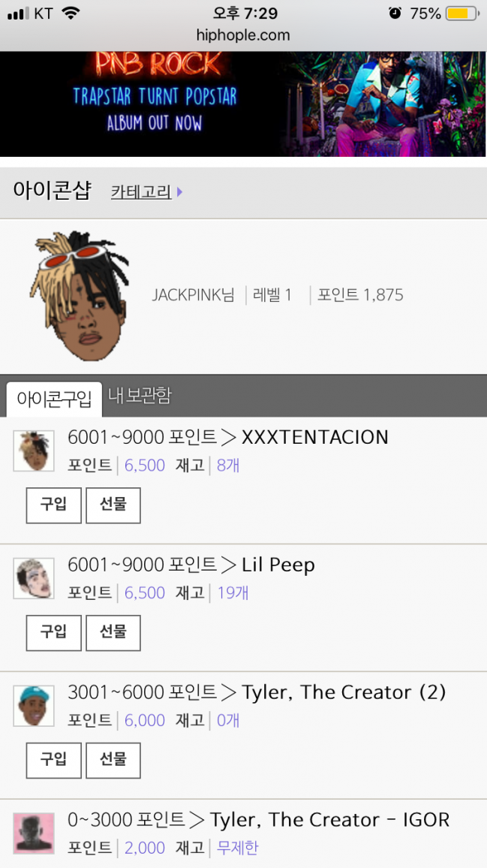Click 선물 button for Tyler, The Creator (2)
This screenshot has height=868, width=487.
tap(113, 760)
